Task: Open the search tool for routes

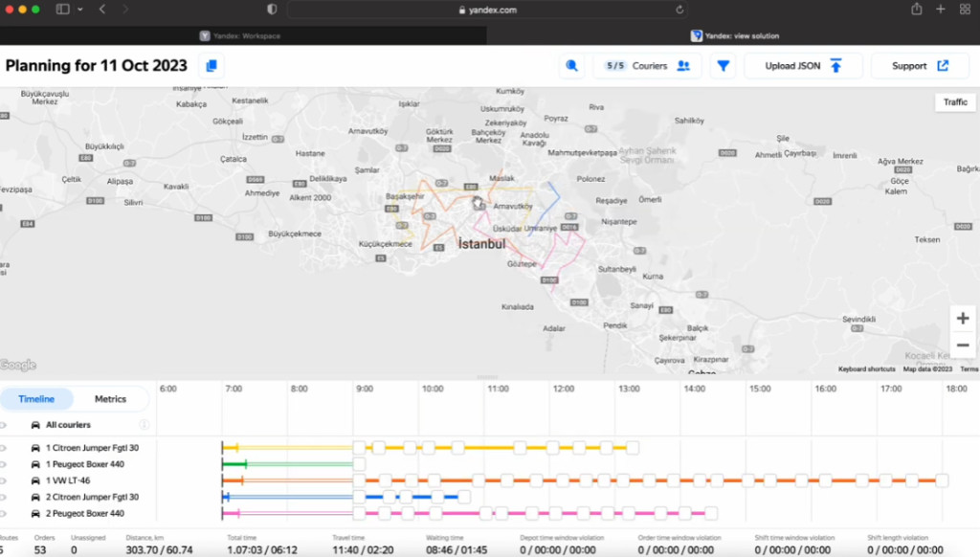Action: click(571, 65)
